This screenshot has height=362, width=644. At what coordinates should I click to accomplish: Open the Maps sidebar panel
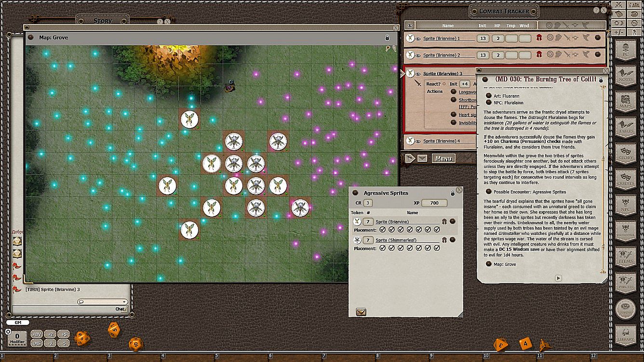626,102
